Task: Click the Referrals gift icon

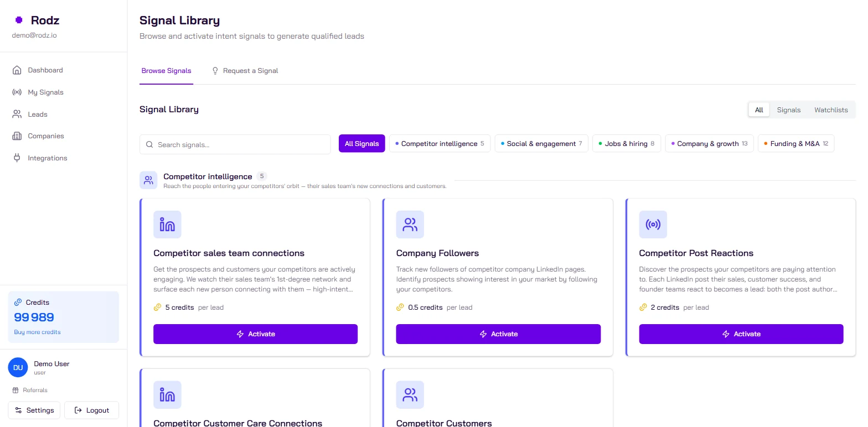Action: 16,390
